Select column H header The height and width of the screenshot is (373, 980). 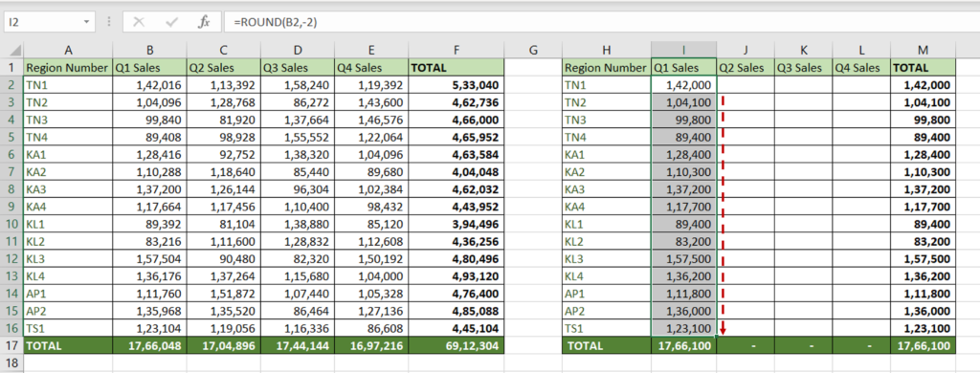point(607,50)
